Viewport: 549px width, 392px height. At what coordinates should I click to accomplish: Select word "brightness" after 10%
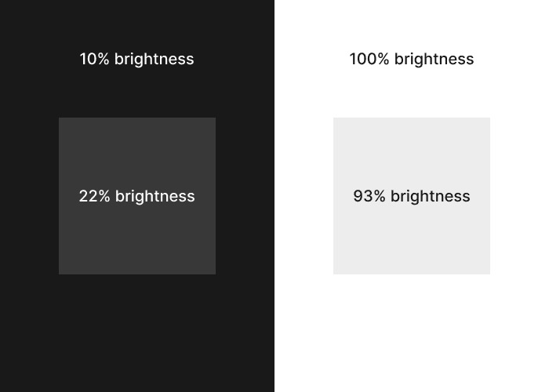coord(154,59)
